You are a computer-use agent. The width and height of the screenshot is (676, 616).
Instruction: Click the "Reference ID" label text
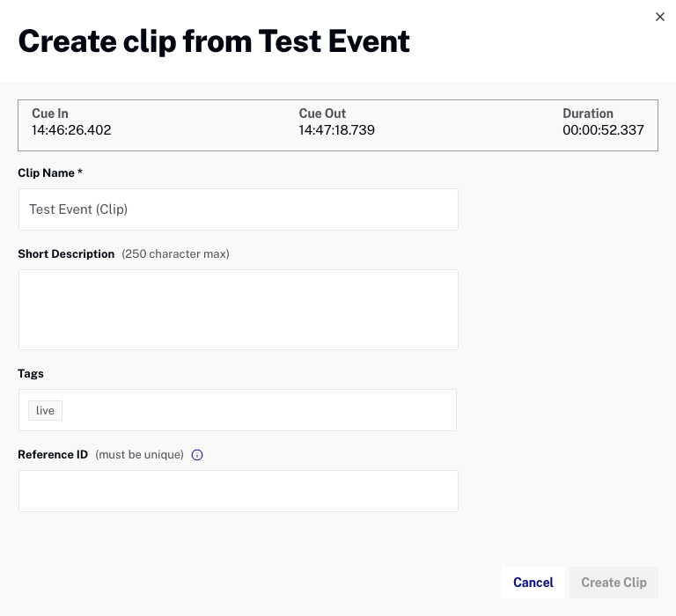pyautogui.click(x=53, y=455)
